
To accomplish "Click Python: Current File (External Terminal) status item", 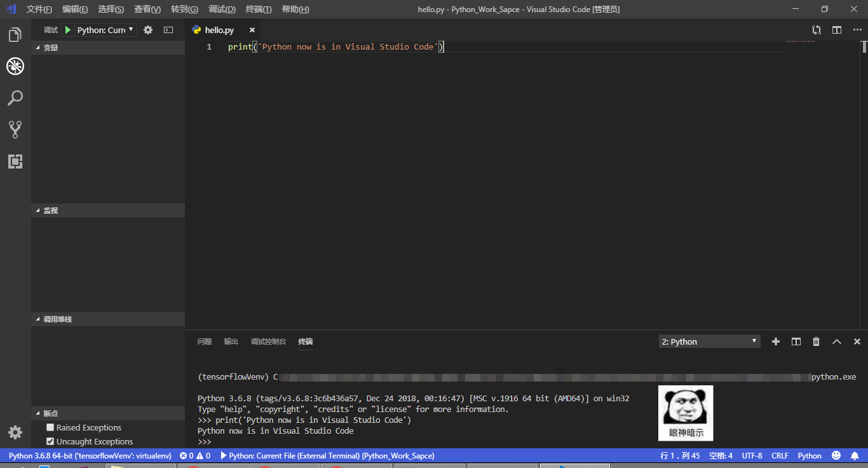I will [327, 455].
